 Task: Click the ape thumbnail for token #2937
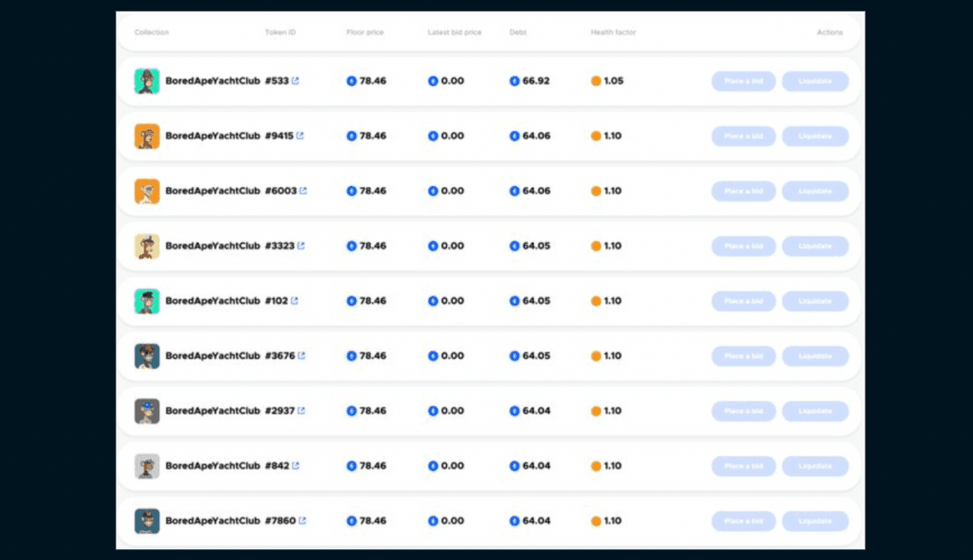[147, 411]
